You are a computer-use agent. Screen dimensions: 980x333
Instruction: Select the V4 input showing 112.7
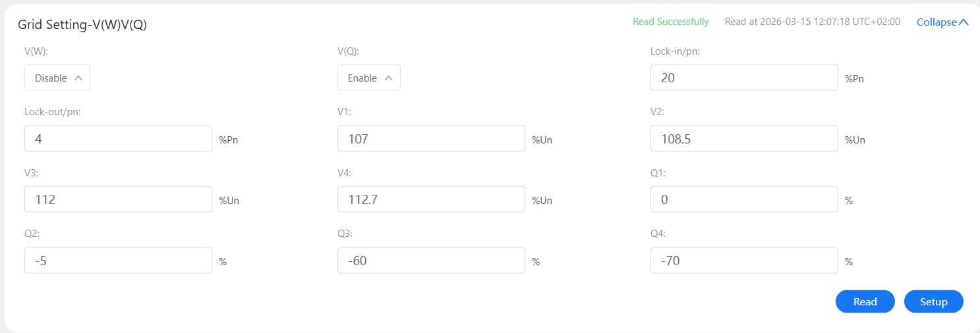click(431, 199)
